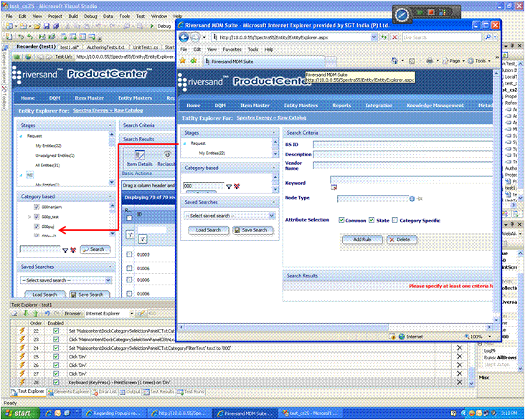Click the Save Search button in IE window
525x420 pixels.
pos(252,230)
